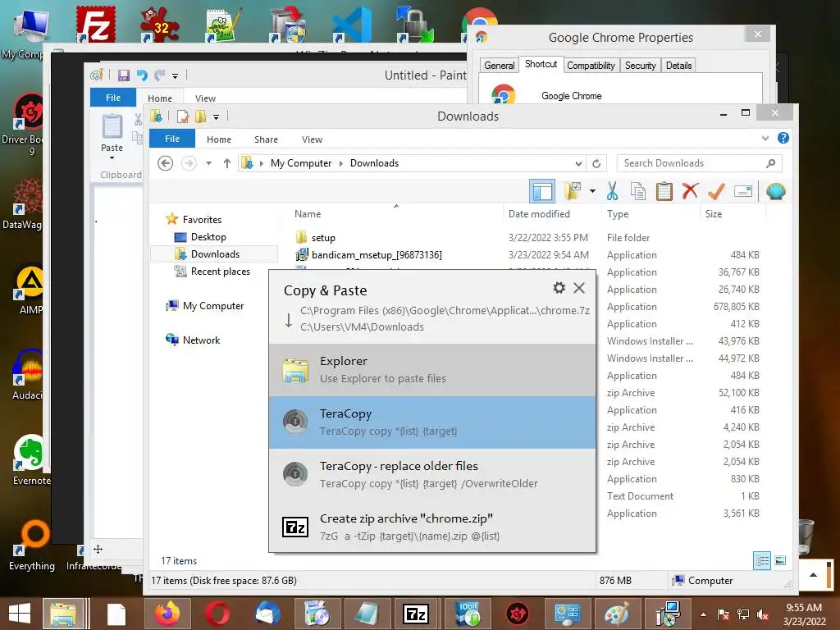Open FileZilla desktop shortcut
The height and width of the screenshot is (630, 840).
coord(95,25)
